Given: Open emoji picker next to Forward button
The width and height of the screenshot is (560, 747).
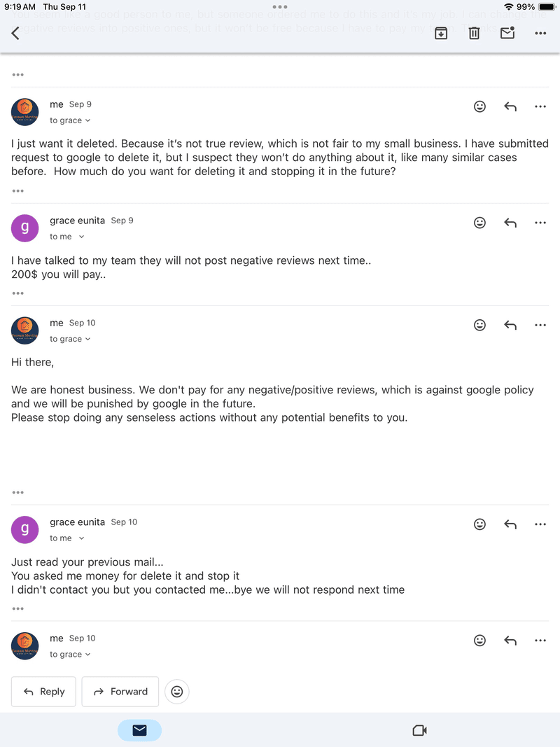Looking at the screenshot, I should 176,691.
